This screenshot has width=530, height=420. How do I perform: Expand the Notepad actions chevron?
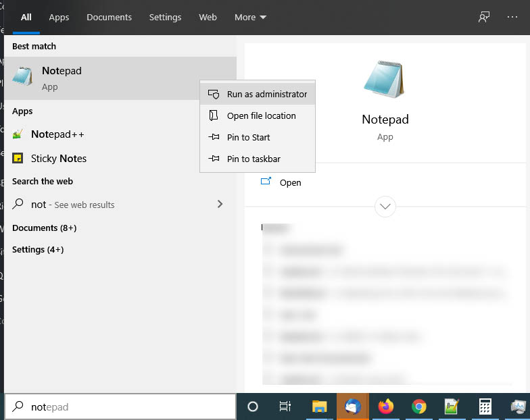pyautogui.click(x=385, y=207)
